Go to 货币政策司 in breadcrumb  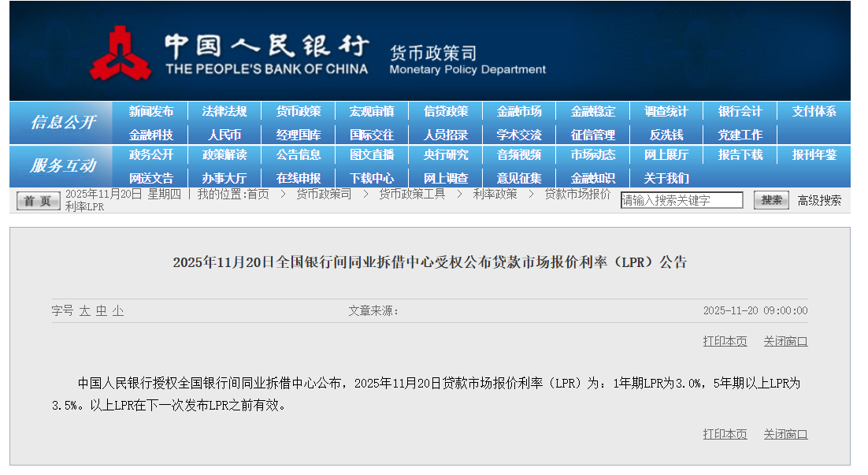click(324, 194)
